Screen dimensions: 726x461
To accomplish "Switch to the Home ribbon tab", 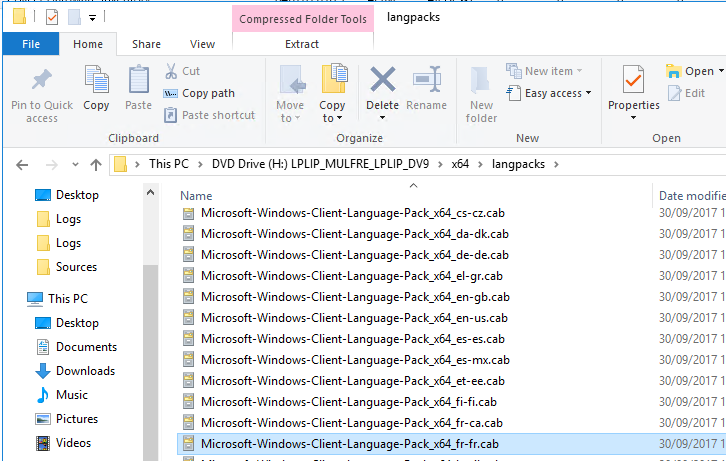I will pyautogui.click(x=88, y=44).
